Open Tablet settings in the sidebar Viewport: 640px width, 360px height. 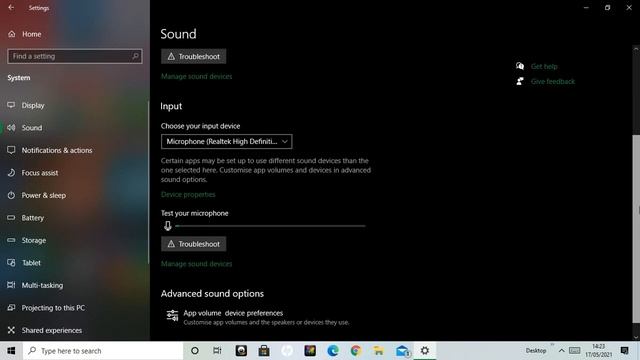point(31,262)
